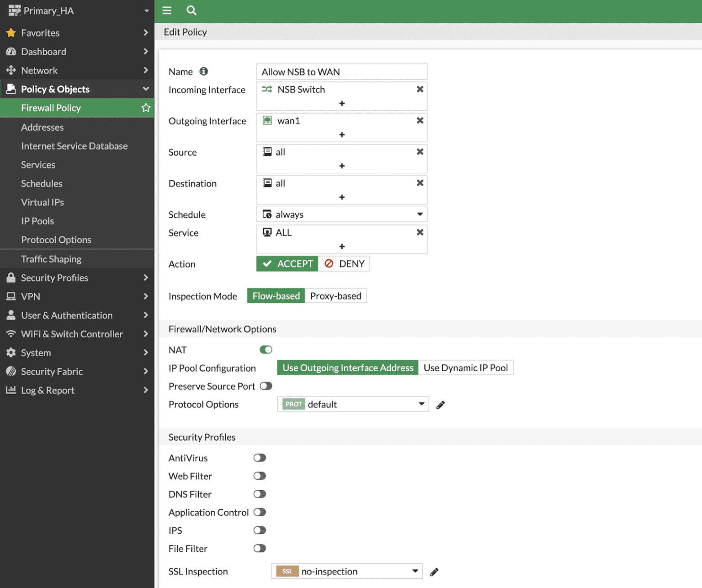Image resolution: width=702 pixels, height=588 pixels.
Task: Add another Source entry with the plus icon
Action: [x=341, y=166]
